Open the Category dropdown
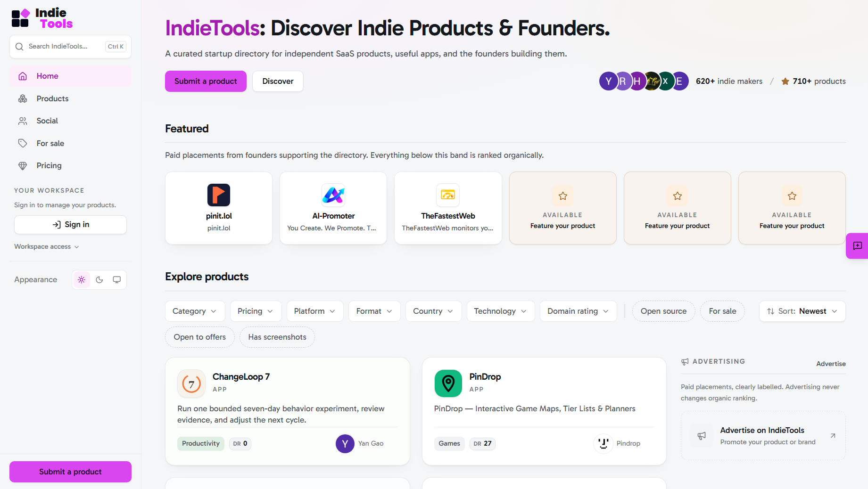The image size is (868, 489). pos(195,311)
